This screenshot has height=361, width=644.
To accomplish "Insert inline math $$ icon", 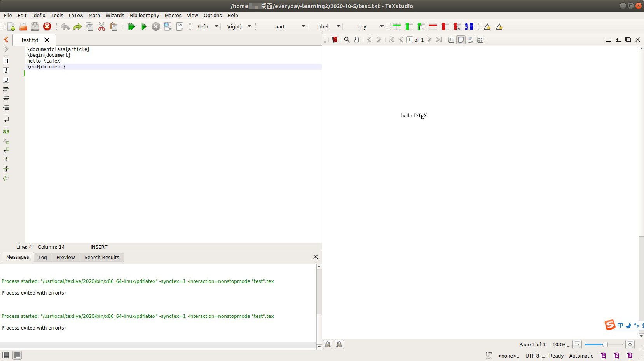I will tap(6, 131).
